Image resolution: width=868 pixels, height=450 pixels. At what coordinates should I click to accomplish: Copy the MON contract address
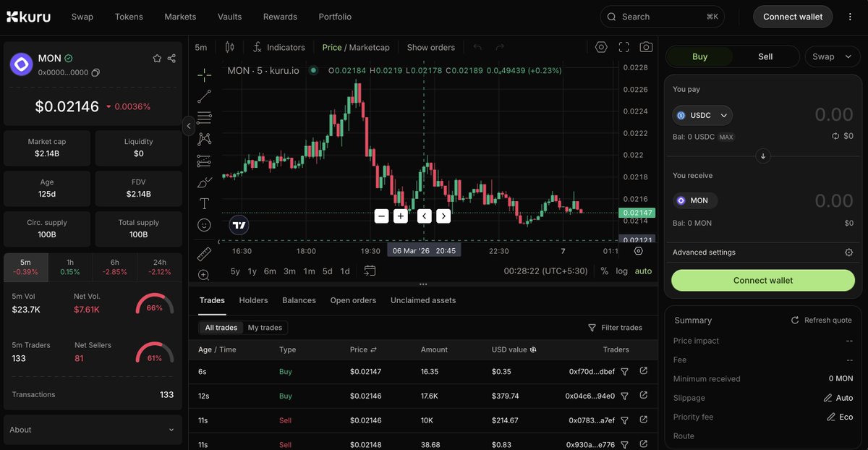[95, 73]
